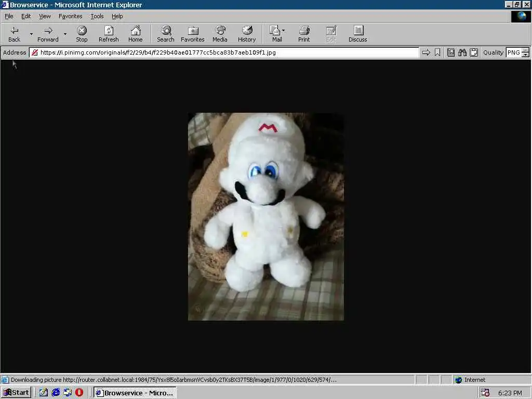Image resolution: width=532 pixels, height=399 pixels.
Task: Print the current page
Action: (304, 34)
